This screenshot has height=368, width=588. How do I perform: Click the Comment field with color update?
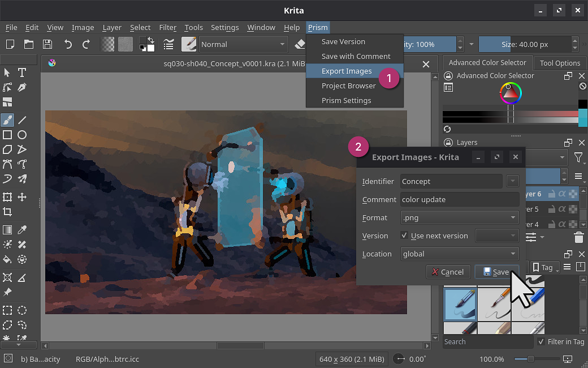pyautogui.click(x=459, y=199)
